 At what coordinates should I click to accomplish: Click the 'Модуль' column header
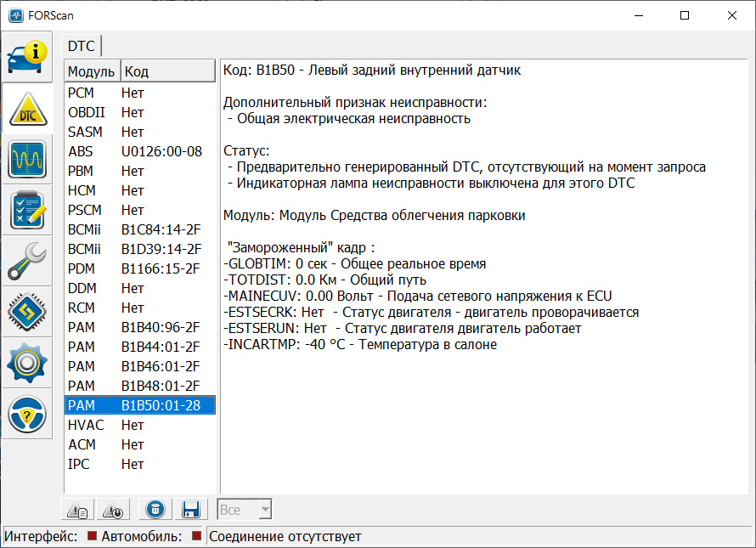coord(92,71)
